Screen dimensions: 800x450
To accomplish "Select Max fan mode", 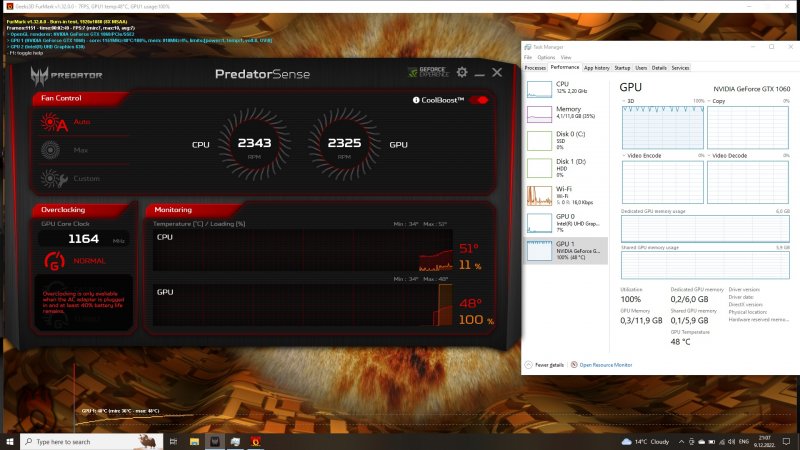I will coord(65,150).
